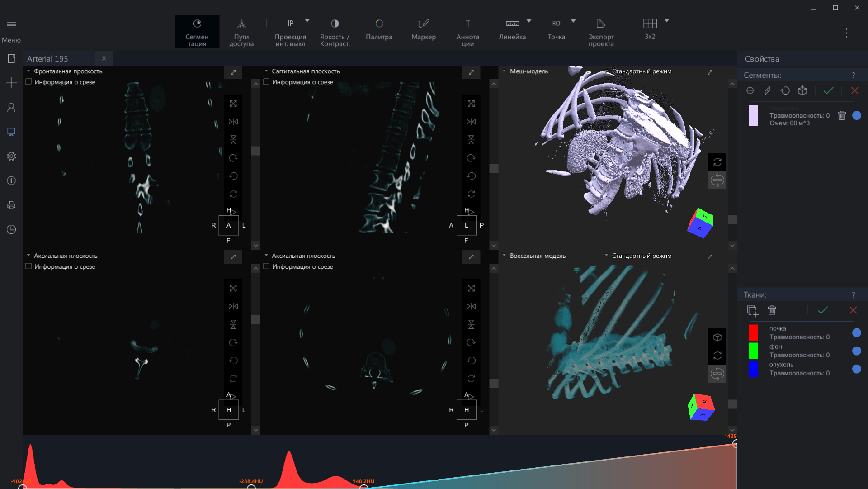Viewport: 868px width, 489px height.
Task: Open the 3x2 layout dropdown arrow
Action: [667, 21]
